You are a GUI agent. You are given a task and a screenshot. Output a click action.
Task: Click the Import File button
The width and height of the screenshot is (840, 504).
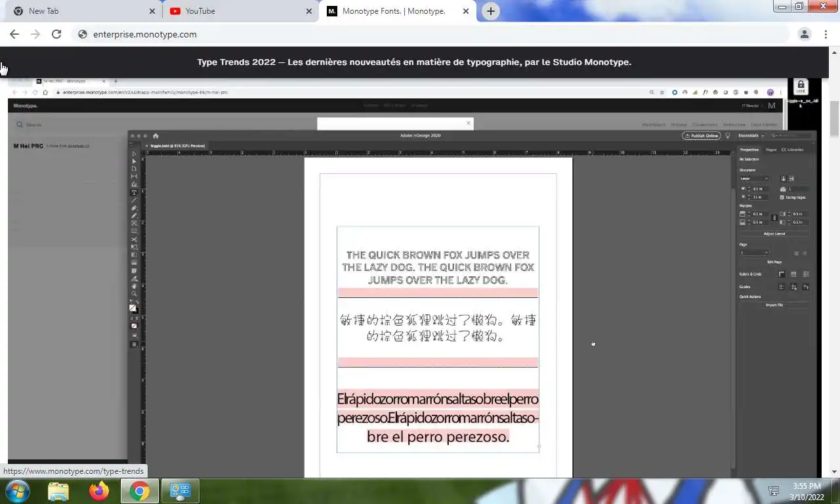coord(774,305)
